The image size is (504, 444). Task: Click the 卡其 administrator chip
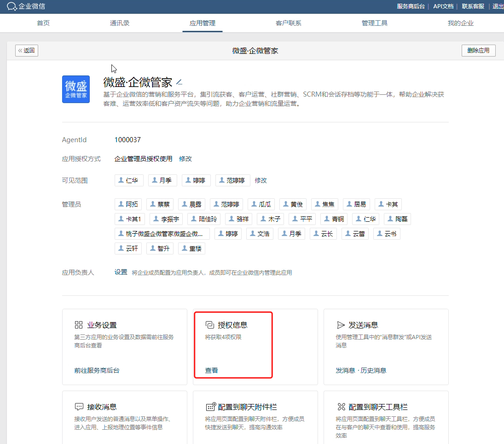click(388, 204)
